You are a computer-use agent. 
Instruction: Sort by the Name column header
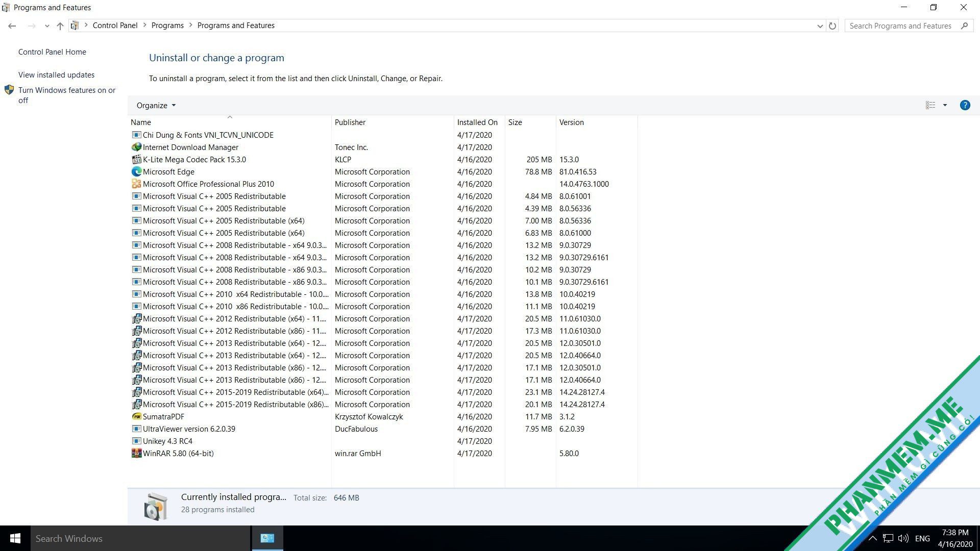tap(230, 122)
